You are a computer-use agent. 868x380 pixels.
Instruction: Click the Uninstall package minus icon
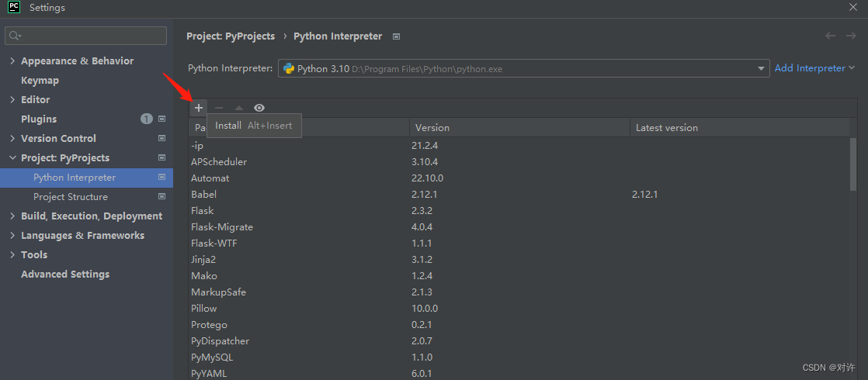coord(219,108)
